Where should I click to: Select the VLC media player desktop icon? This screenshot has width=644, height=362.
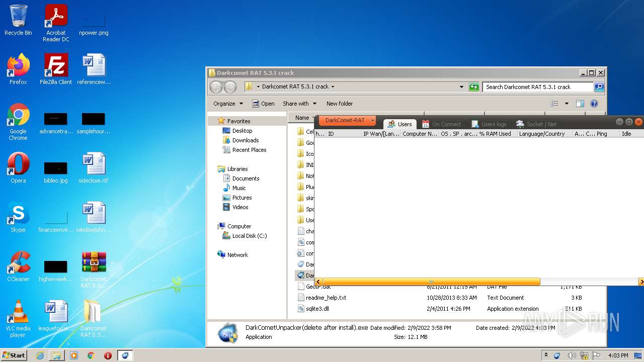[x=18, y=319]
